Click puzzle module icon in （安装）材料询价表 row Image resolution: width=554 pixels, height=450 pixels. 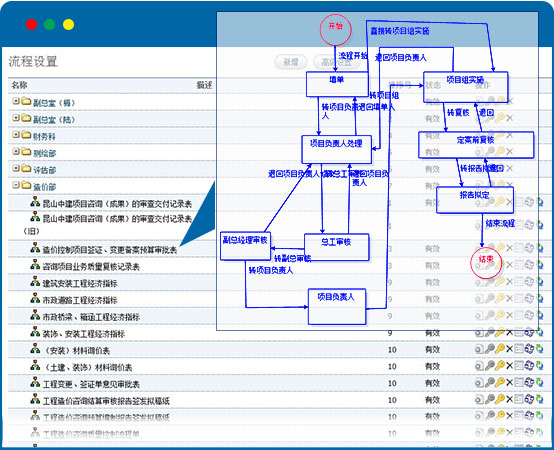(529, 349)
